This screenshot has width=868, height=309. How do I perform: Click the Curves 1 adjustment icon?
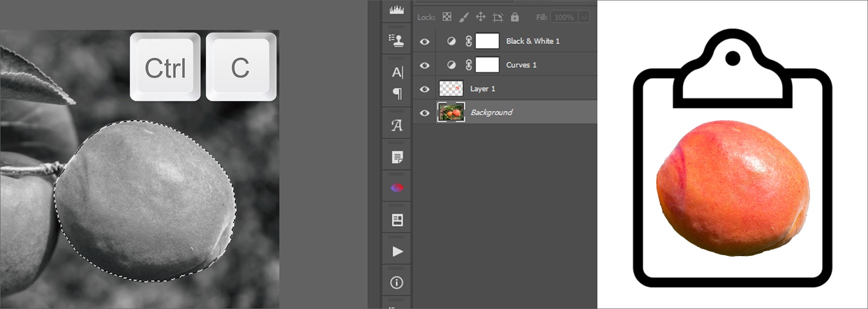pos(451,65)
